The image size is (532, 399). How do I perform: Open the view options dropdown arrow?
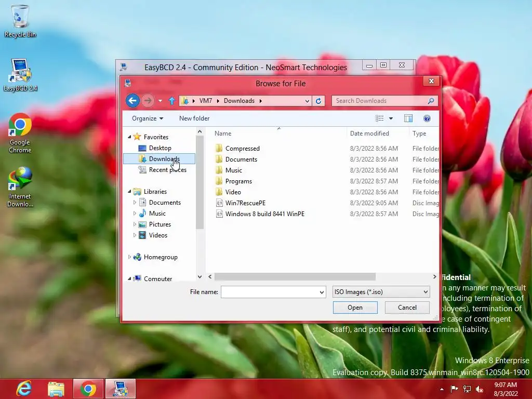(x=391, y=118)
